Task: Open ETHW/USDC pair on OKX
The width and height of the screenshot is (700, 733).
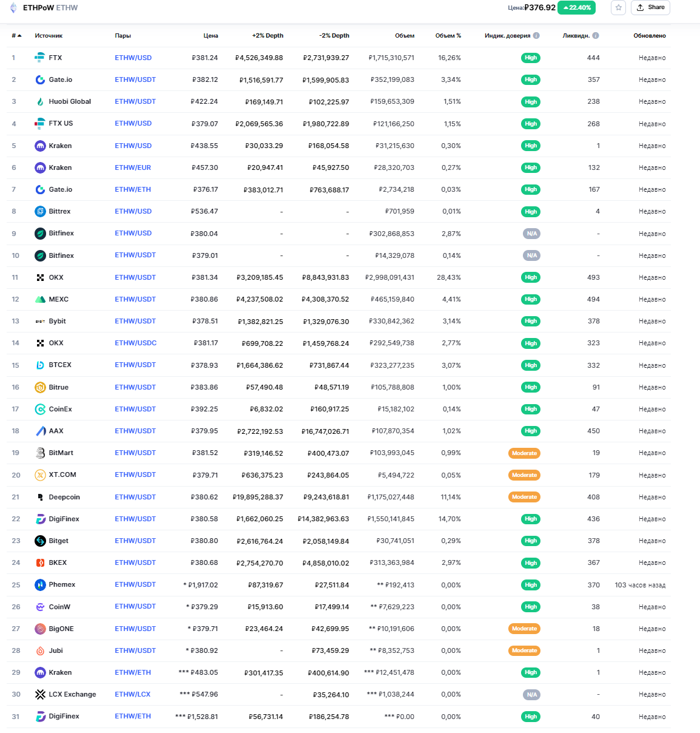Action: tap(136, 343)
